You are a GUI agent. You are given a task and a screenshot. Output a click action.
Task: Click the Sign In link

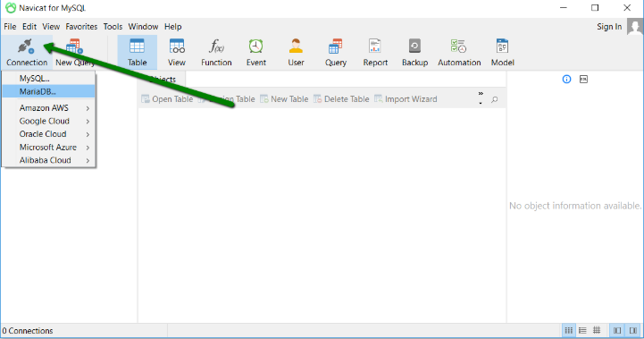[x=609, y=26]
